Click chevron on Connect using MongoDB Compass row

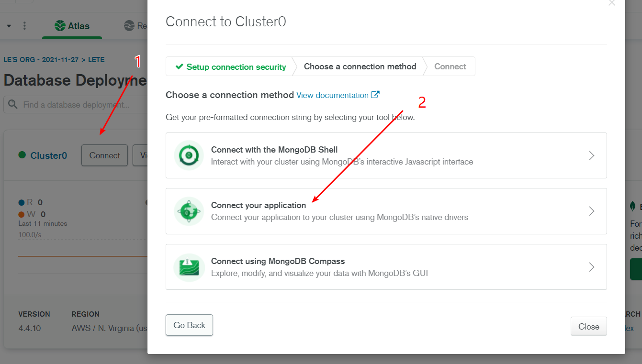pos(592,267)
